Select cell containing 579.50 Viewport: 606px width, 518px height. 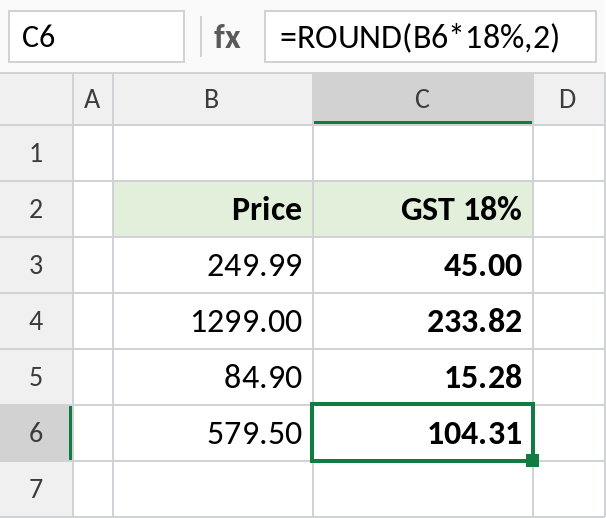(x=213, y=433)
